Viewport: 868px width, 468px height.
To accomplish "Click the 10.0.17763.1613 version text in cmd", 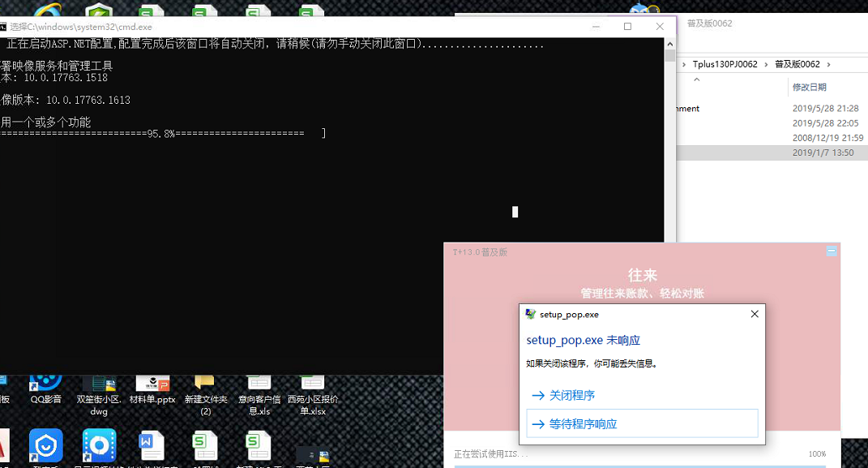I will click(88, 101).
